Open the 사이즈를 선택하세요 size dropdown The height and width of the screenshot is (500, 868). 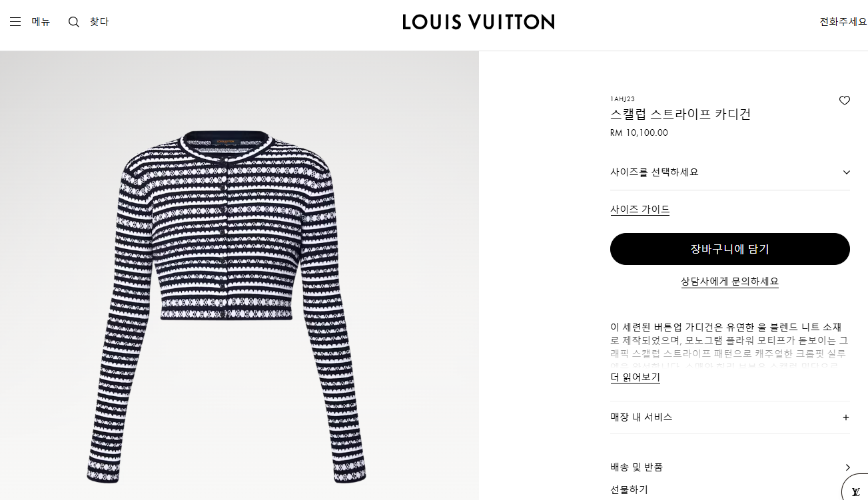coord(730,172)
